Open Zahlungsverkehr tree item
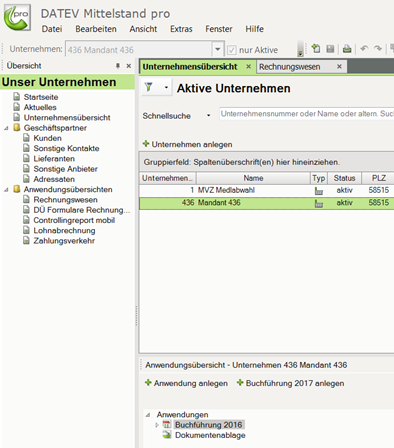The height and width of the screenshot is (448, 394). point(64,241)
